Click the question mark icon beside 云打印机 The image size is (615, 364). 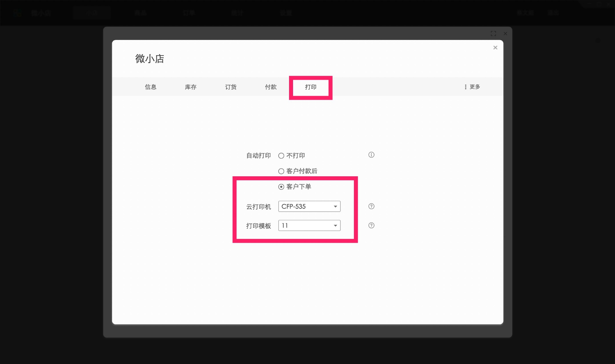(371, 206)
